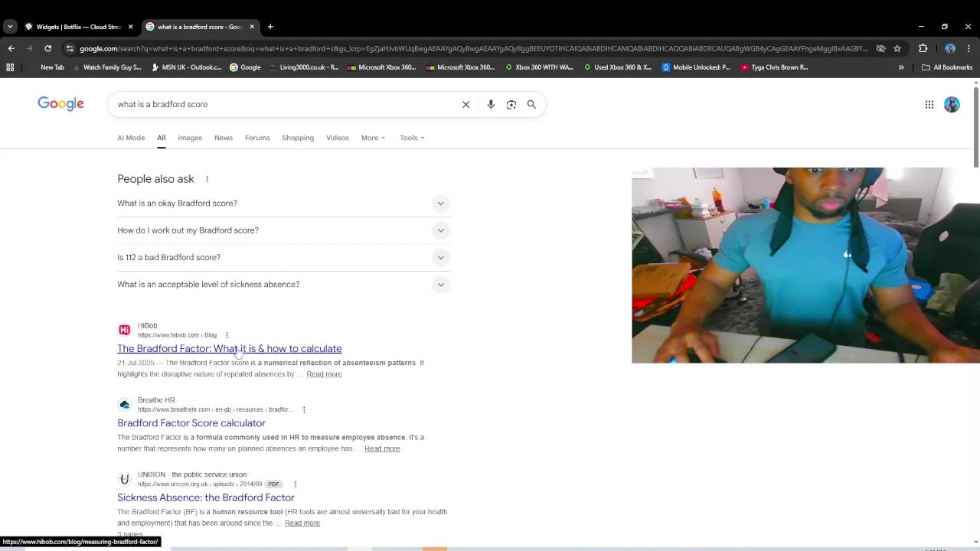This screenshot has width=980, height=551.
Task: Open 'The Bradford Factor: What it is' link
Action: (230, 349)
